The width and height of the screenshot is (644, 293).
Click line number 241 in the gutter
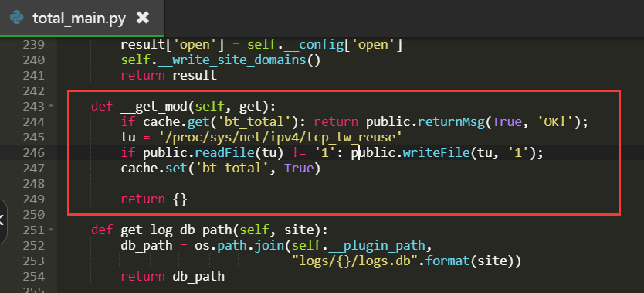click(33, 76)
